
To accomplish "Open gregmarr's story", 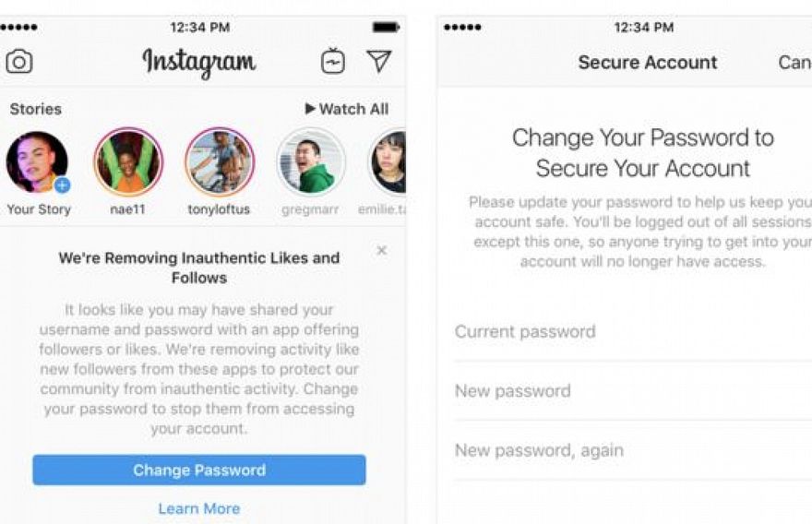I will (x=311, y=162).
